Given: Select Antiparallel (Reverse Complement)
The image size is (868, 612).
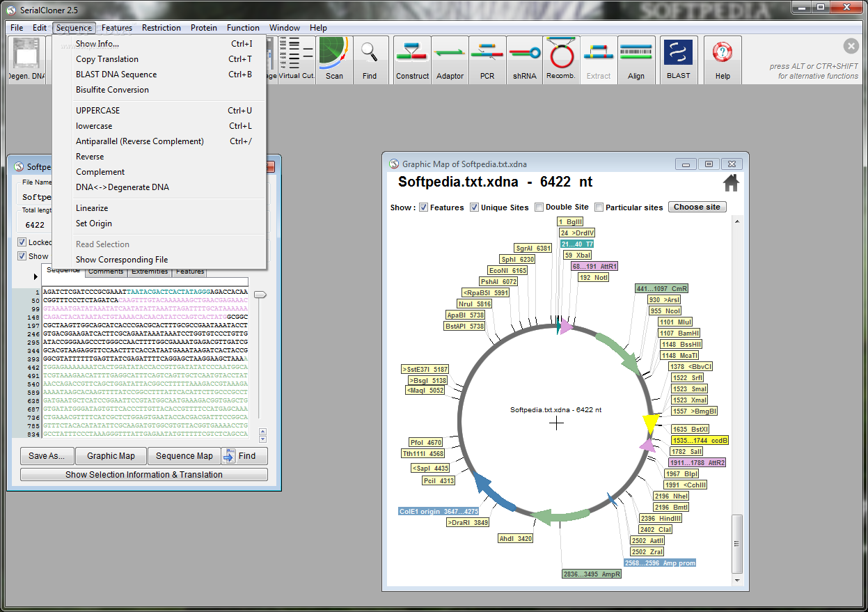Looking at the screenshot, I should click(x=159, y=141).
